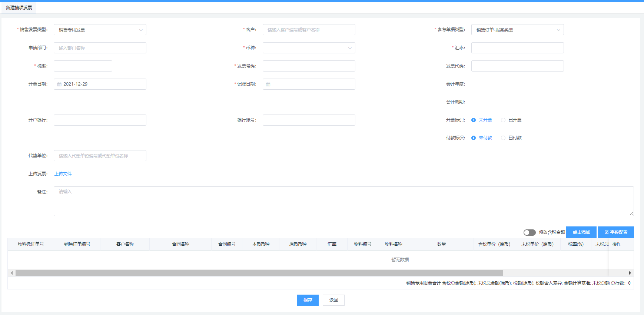Click the 上传文件 link
The width and height of the screenshot is (644, 315).
pyautogui.click(x=63, y=174)
